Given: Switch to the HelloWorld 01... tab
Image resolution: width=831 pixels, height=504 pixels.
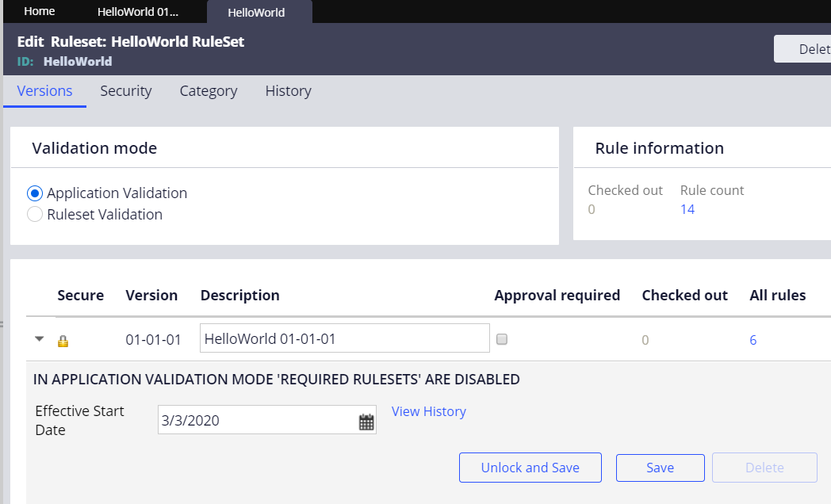Looking at the screenshot, I should click(139, 11).
